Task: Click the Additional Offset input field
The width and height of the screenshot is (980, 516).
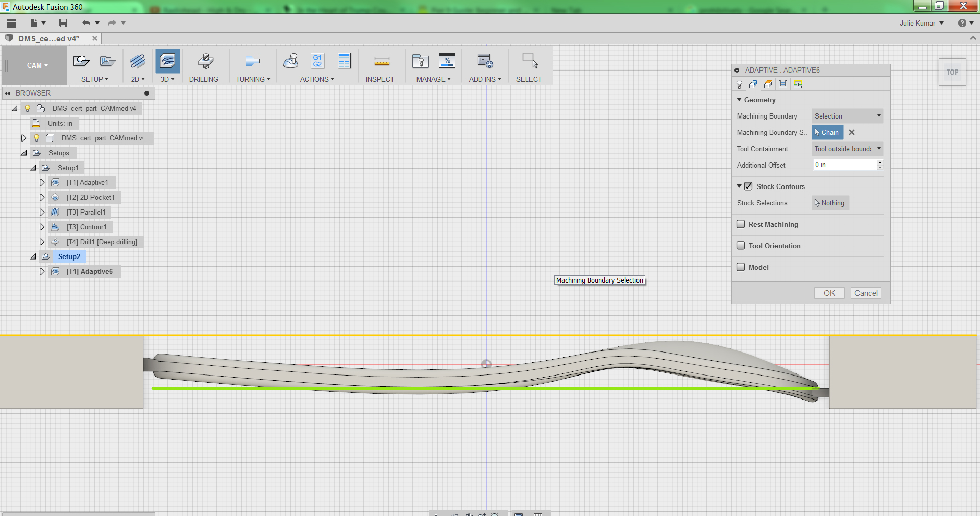Action: pos(844,165)
